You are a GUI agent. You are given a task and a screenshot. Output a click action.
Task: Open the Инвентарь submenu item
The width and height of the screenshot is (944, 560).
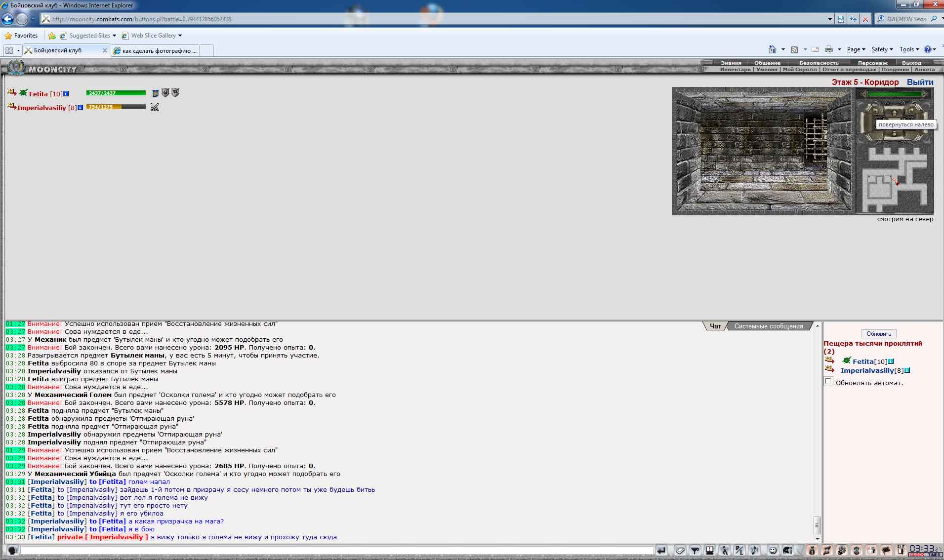(x=735, y=70)
